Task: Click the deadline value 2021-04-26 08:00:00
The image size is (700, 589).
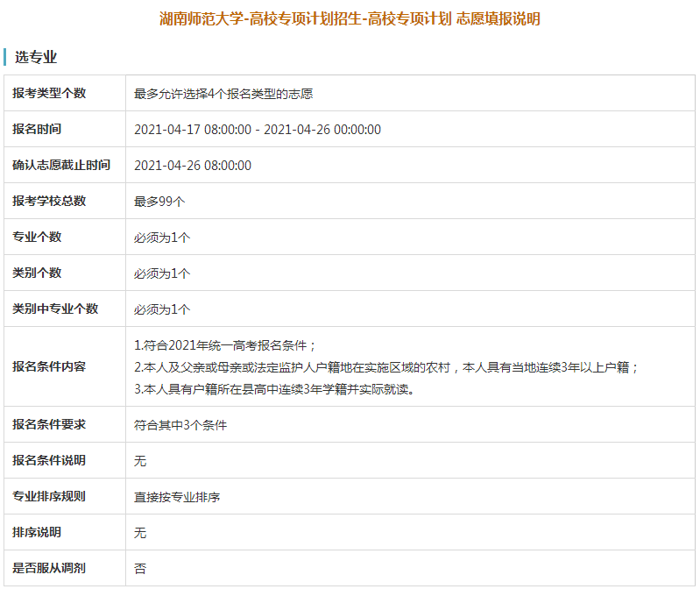Action: (x=193, y=166)
